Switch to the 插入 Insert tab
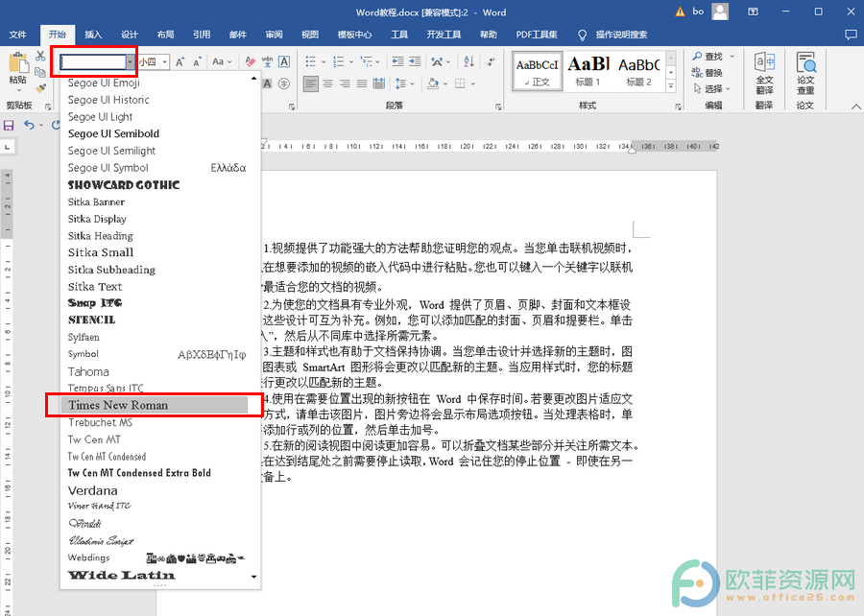 tap(93, 35)
